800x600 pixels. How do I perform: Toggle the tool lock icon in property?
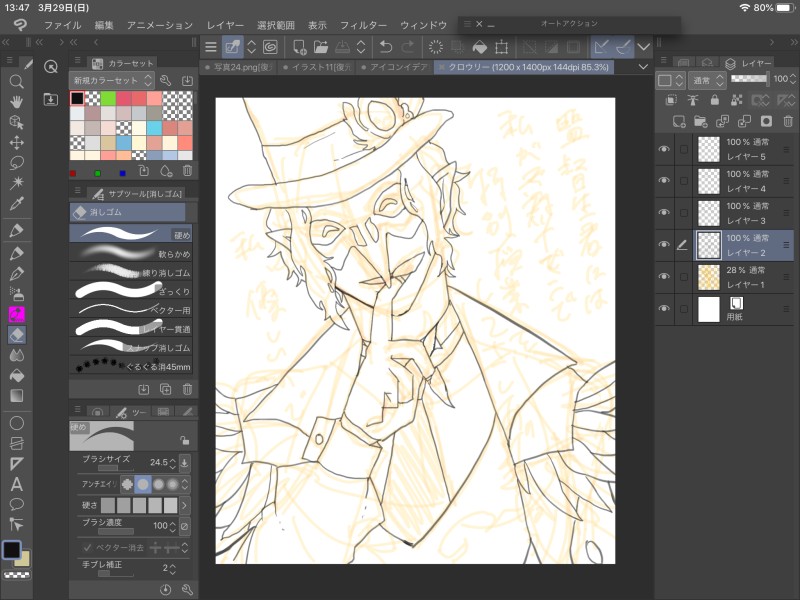coord(184,440)
